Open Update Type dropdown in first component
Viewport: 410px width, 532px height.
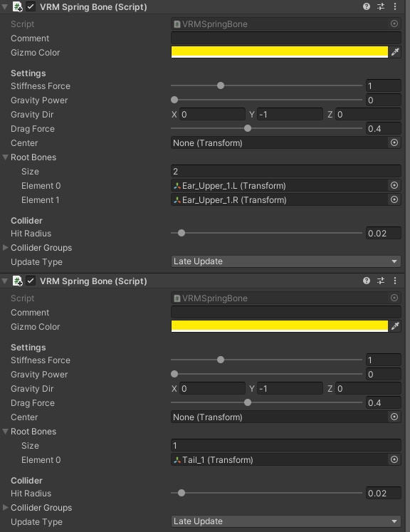286,261
